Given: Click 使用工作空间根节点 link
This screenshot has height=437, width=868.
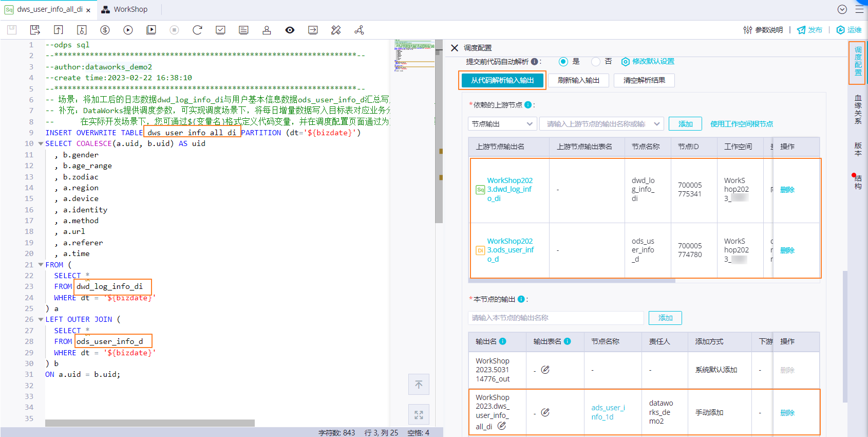Looking at the screenshot, I should pos(742,124).
